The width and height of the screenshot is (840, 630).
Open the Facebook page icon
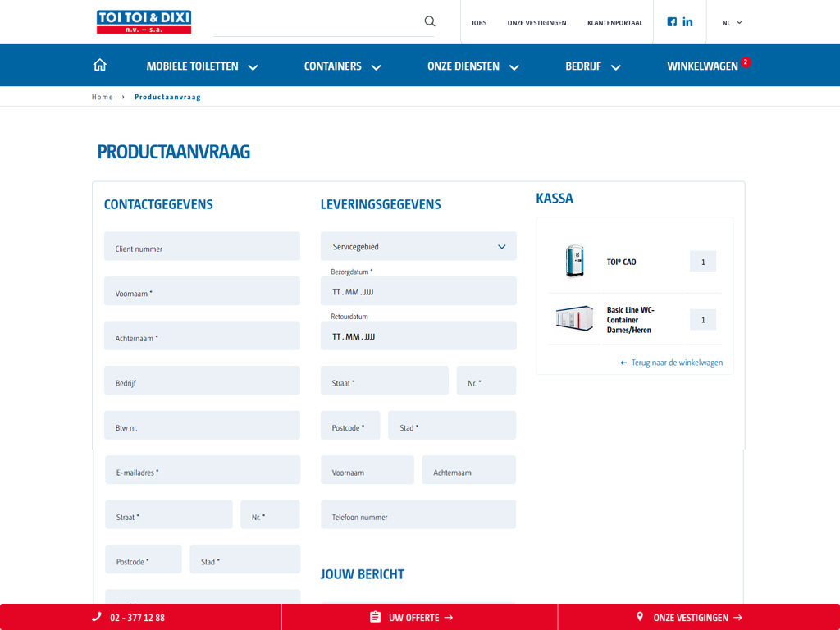tap(672, 22)
